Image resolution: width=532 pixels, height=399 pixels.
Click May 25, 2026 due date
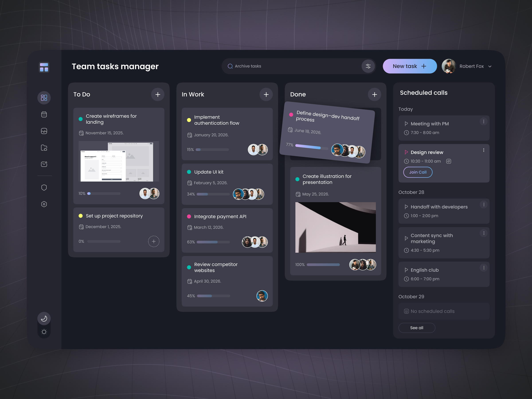click(316, 194)
